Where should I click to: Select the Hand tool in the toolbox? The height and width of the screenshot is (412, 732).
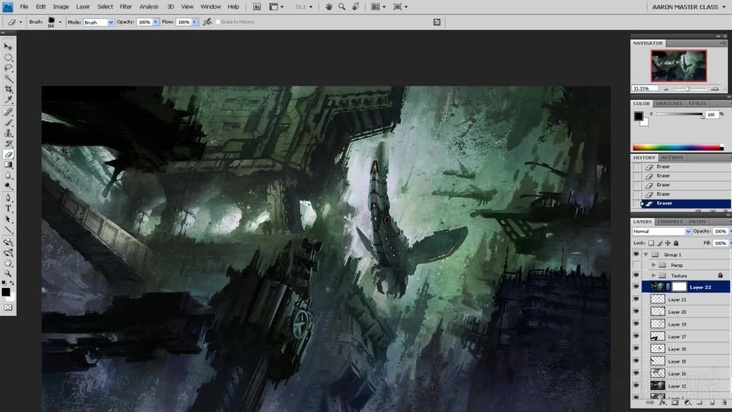pos(8,263)
